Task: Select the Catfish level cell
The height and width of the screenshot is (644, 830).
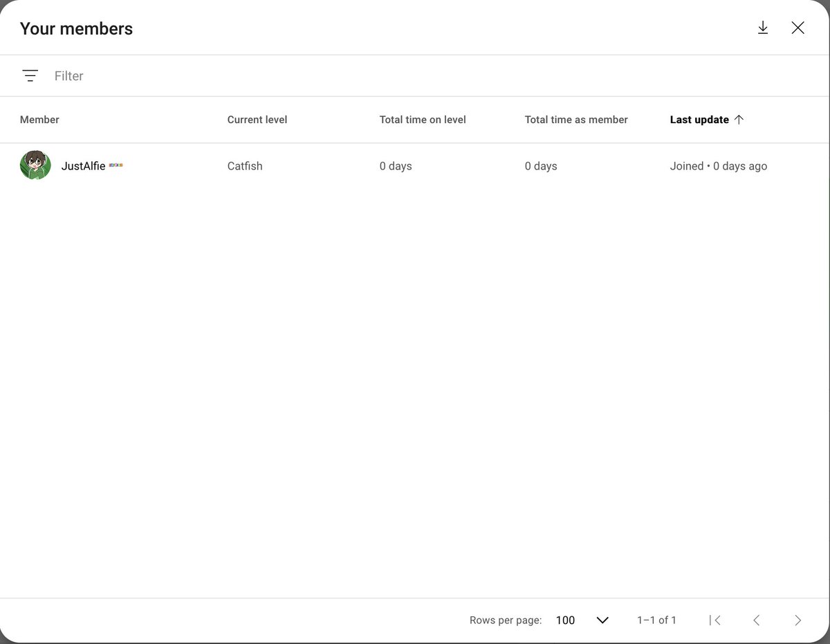Action: click(245, 166)
